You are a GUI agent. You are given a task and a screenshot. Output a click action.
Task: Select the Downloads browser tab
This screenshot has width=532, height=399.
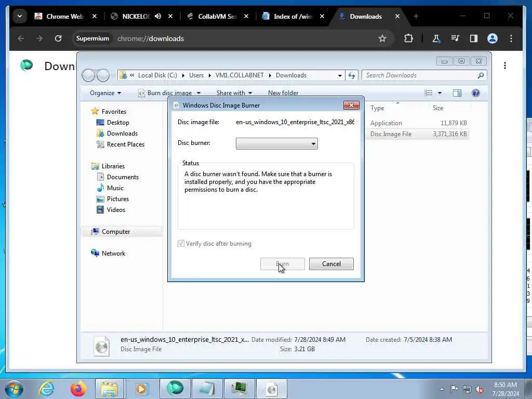tap(366, 16)
